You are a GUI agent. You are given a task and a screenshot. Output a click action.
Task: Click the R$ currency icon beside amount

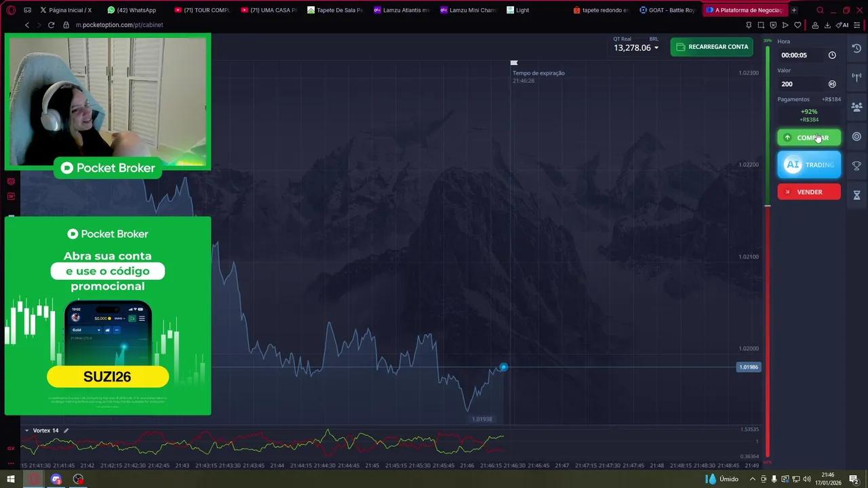[x=832, y=84]
